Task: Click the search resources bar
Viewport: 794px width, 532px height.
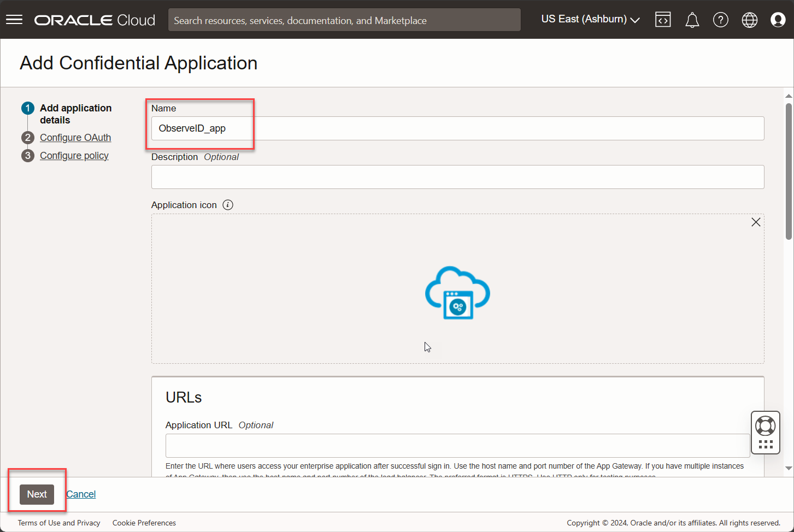Action: click(344, 20)
